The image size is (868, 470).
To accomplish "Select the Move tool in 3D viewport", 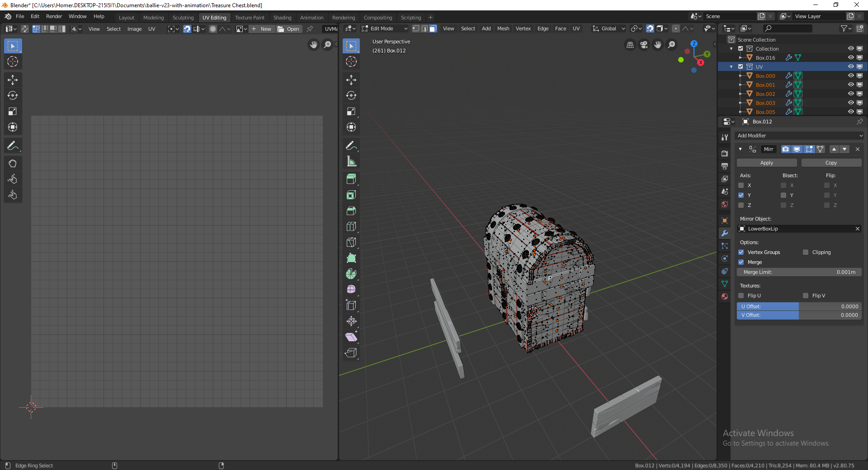I will (x=351, y=80).
